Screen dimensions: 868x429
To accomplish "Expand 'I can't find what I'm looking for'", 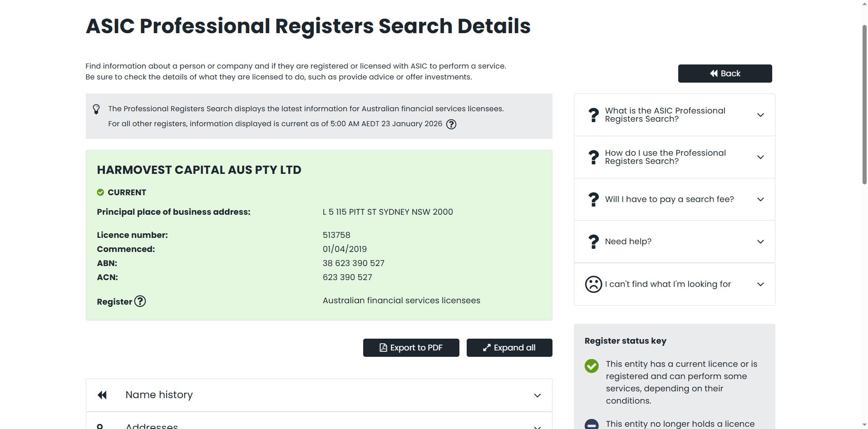I will (760, 284).
